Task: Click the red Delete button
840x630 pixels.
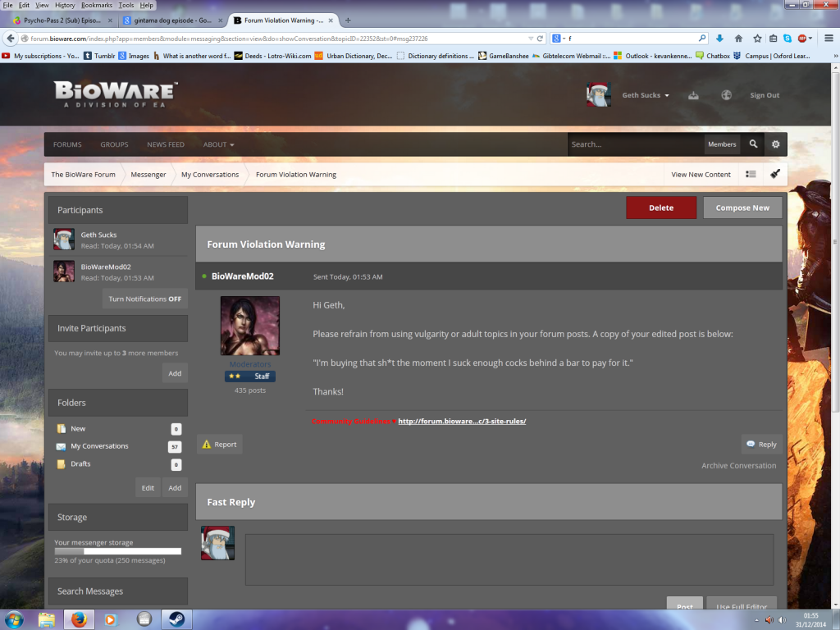Action: click(x=660, y=208)
